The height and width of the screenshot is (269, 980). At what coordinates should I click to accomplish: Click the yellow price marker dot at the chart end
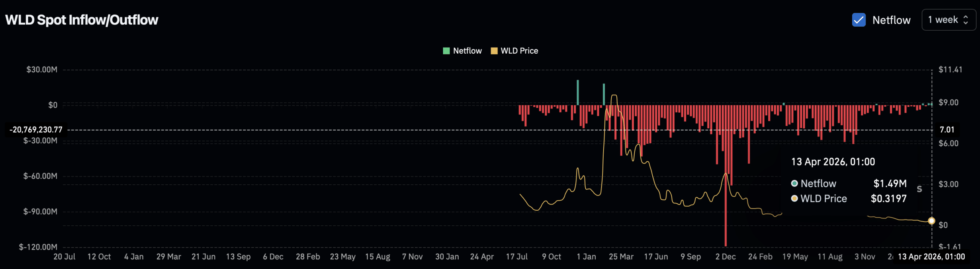click(x=931, y=220)
